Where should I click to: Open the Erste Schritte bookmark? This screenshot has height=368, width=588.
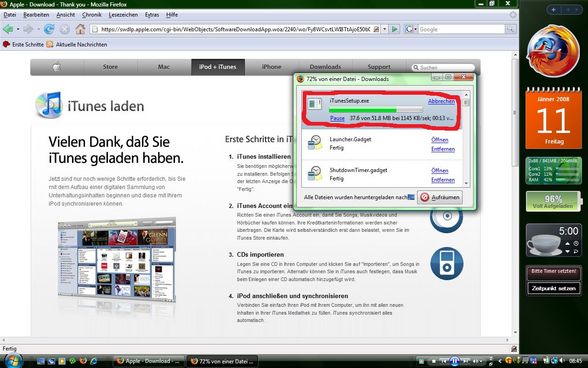pos(23,44)
